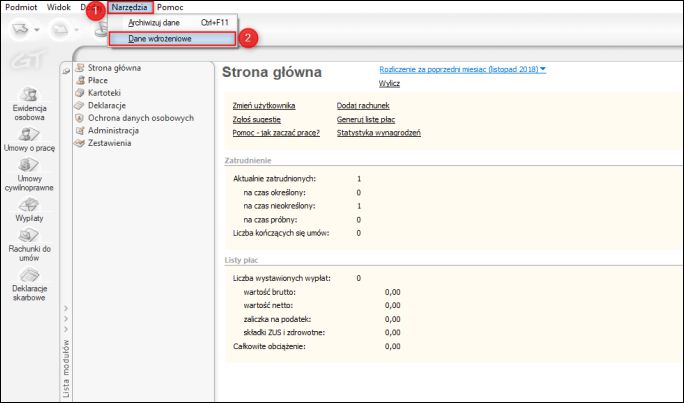Select Deklaracje in module tree
The width and height of the screenshot is (684, 403).
pos(107,106)
